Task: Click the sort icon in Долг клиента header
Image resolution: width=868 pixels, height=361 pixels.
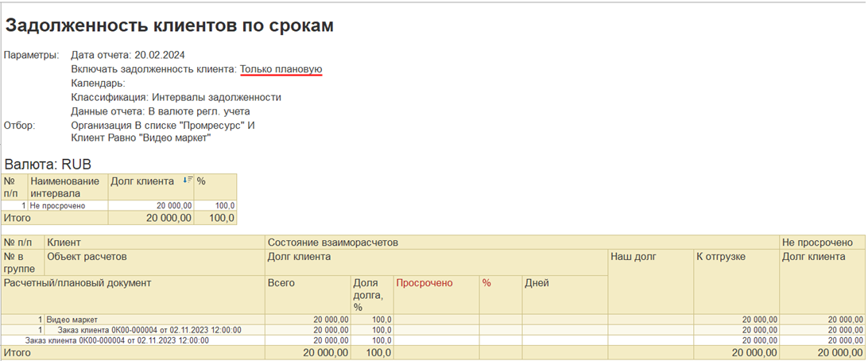Action: click(x=188, y=180)
